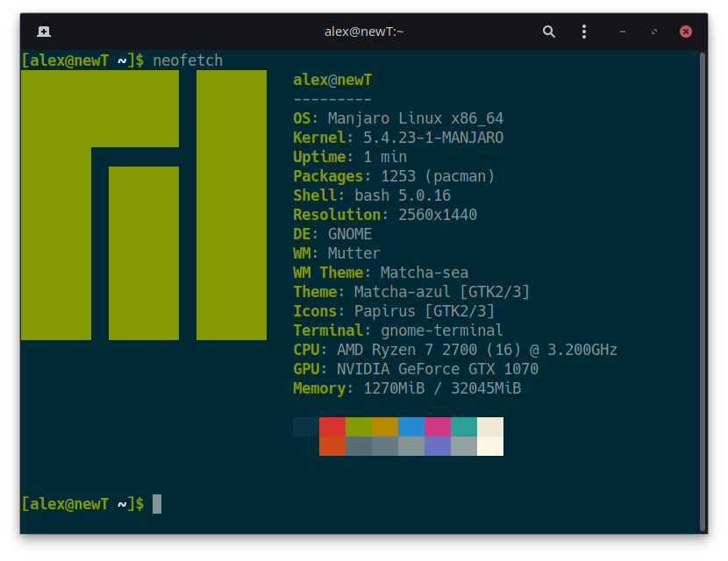Click the Resolution: 2560x1440 line
The image size is (728, 561).
(x=385, y=215)
